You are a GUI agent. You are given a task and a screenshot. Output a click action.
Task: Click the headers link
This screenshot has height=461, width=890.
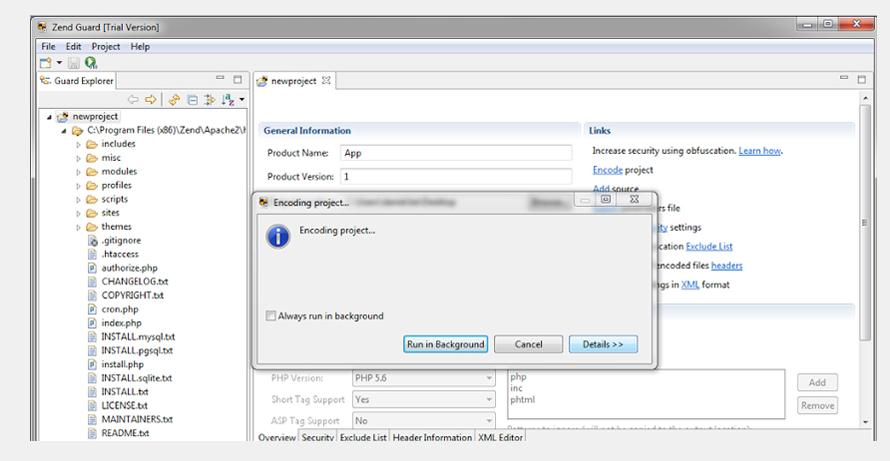tap(727, 265)
